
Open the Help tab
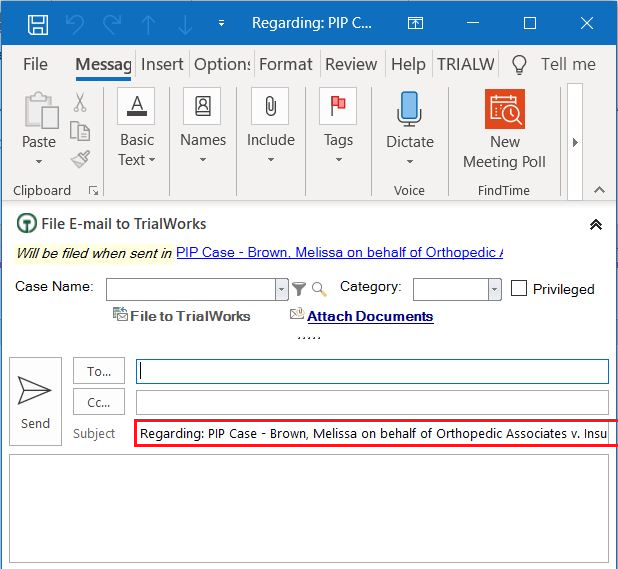408,64
